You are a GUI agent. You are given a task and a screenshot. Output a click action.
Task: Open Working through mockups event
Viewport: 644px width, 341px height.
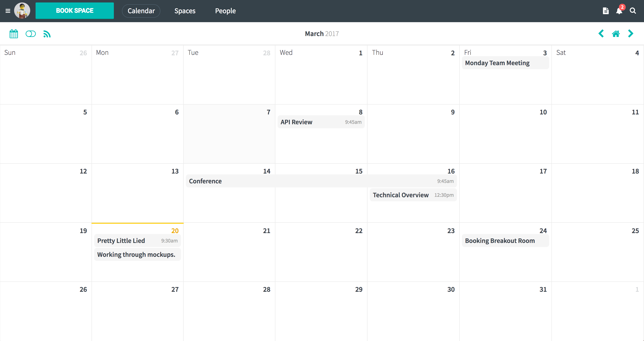pyautogui.click(x=138, y=254)
